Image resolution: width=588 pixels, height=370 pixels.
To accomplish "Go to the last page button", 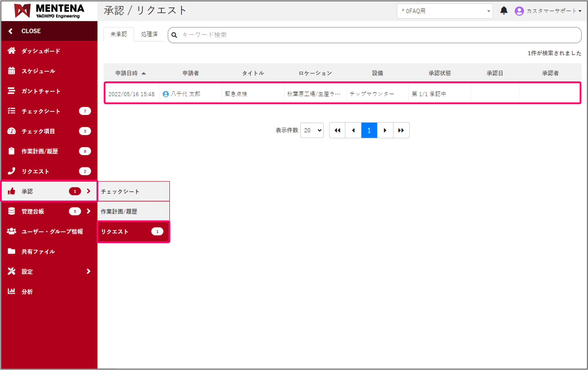I will point(401,130).
